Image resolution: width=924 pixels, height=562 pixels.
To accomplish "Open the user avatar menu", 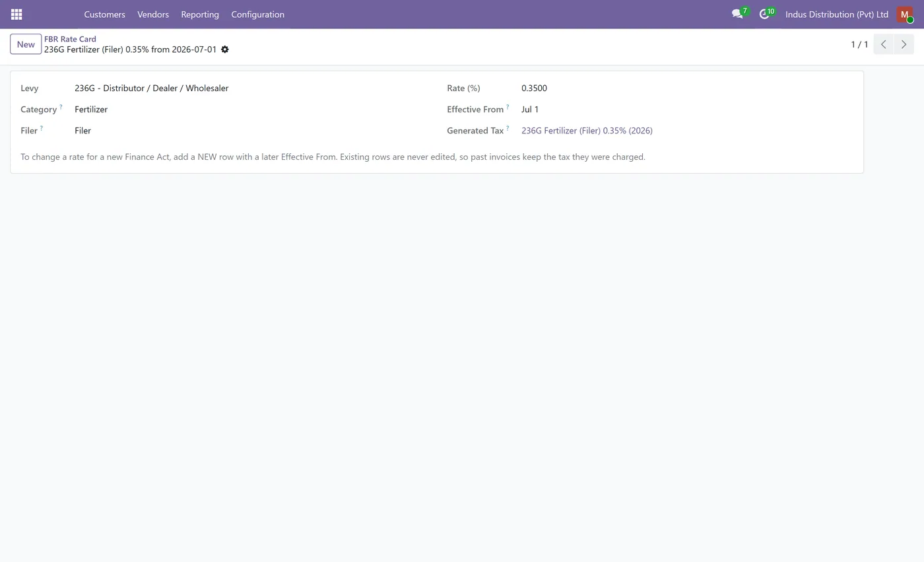I will [905, 14].
